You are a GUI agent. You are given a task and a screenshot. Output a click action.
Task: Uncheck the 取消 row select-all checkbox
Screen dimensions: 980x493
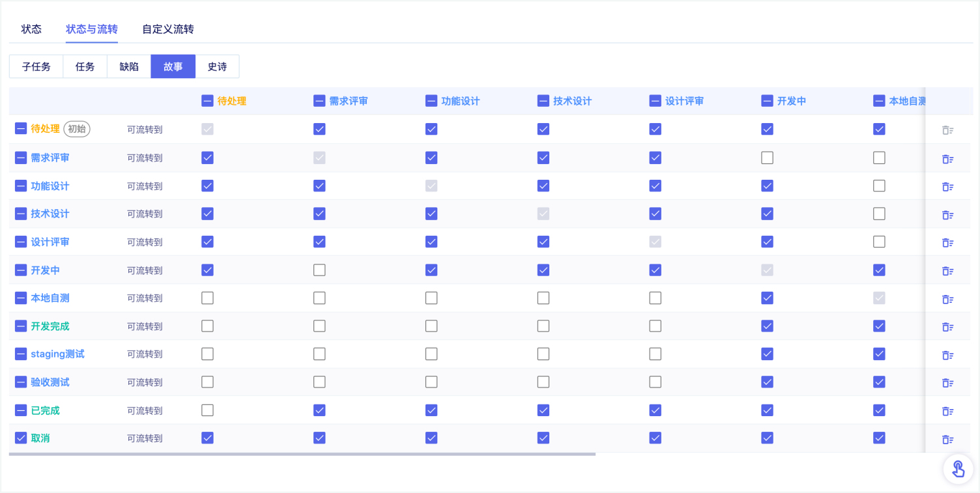(21, 438)
